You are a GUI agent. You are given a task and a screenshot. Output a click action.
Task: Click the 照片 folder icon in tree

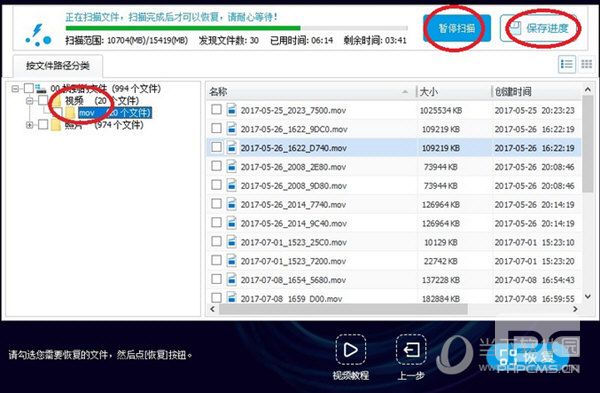coord(56,125)
